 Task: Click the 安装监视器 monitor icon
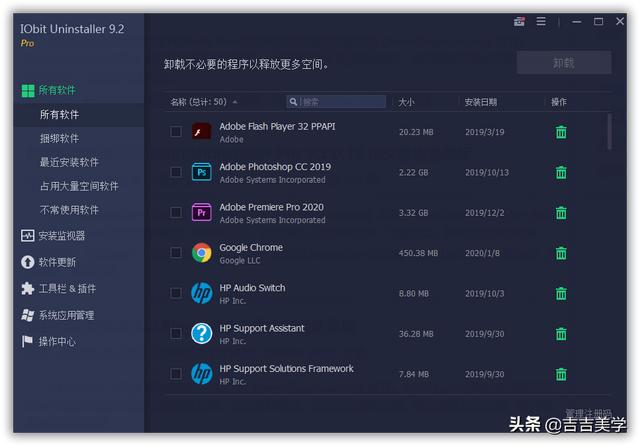pyautogui.click(x=27, y=235)
